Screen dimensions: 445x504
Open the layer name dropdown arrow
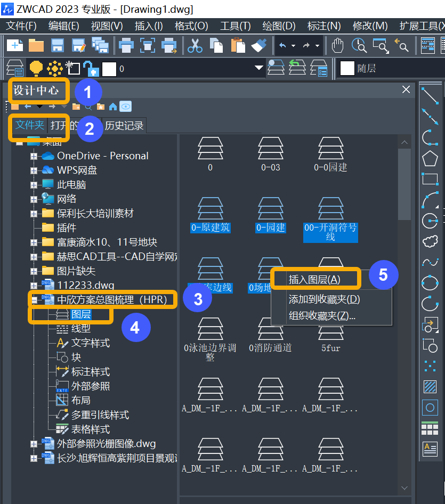pyautogui.click(x=259, y=68)
